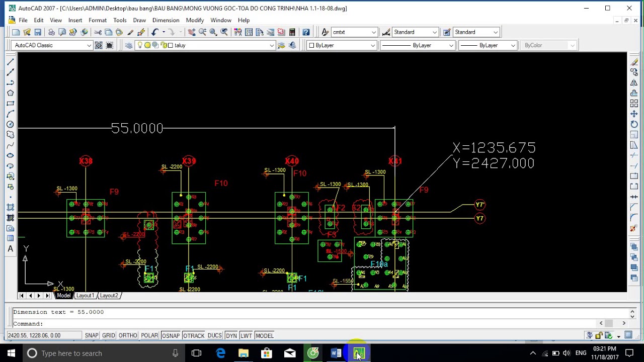Click the Match Properties brush icon
Viewport: 644px width, 362px height.
coord(130,32)
